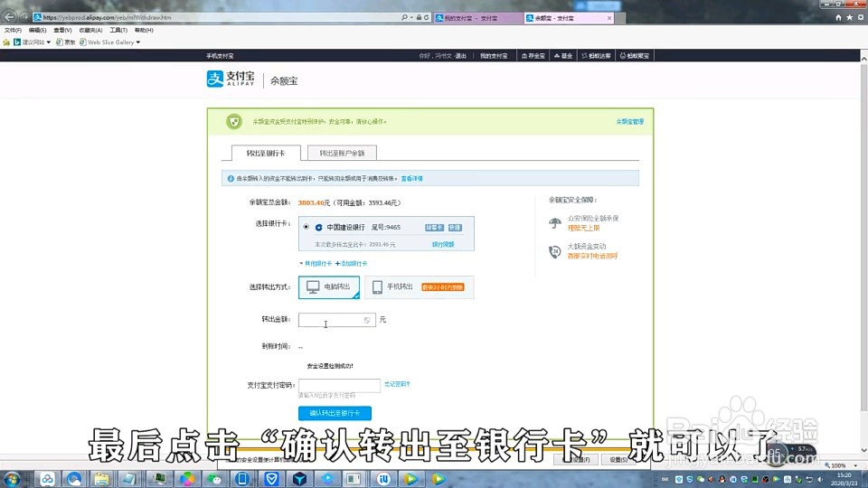868x488 pixels.
Task: Open the browser home icon
Action: [839, 18]
